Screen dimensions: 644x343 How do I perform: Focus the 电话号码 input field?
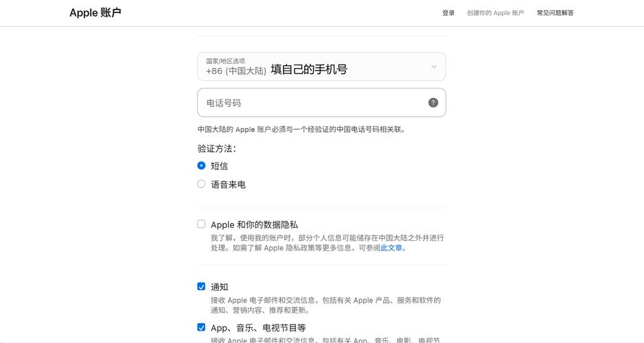(321, 103)
